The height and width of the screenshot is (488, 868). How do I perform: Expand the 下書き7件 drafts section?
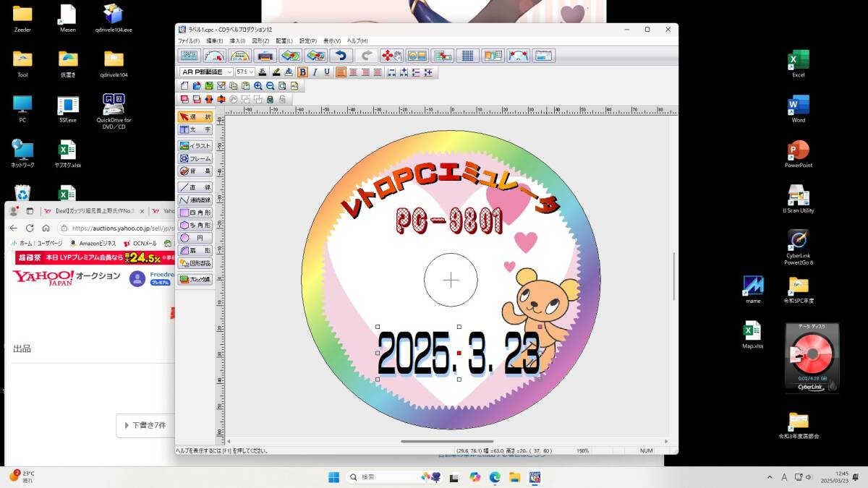click(149, 425)
